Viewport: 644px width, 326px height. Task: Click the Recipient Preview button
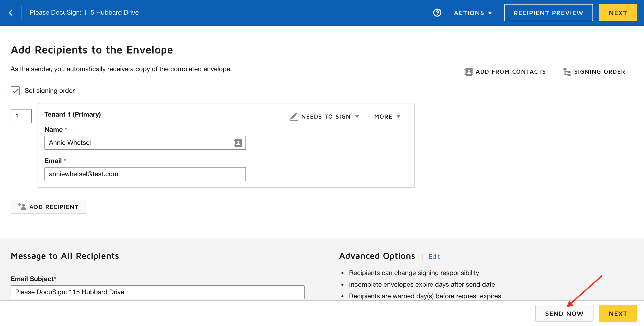click(x=548, y=13)
